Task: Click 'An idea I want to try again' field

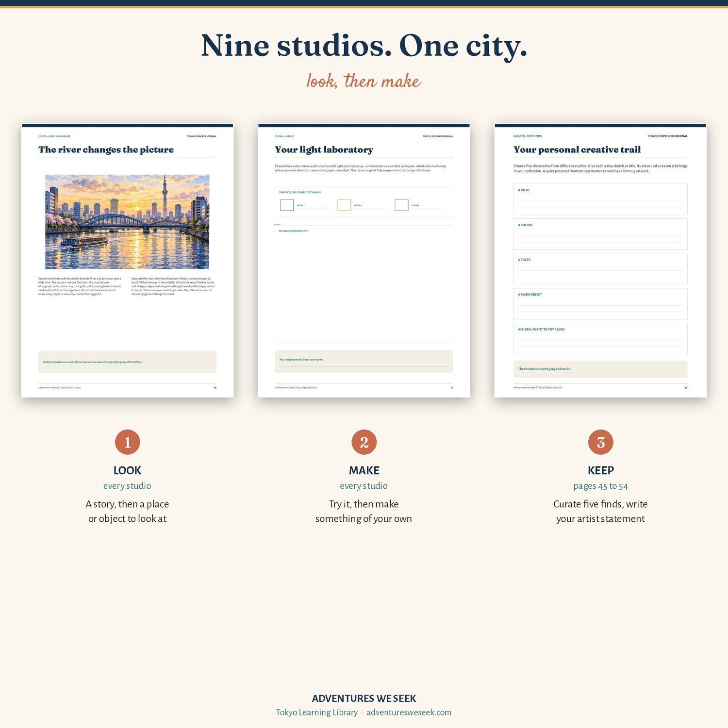Action: 600,338
